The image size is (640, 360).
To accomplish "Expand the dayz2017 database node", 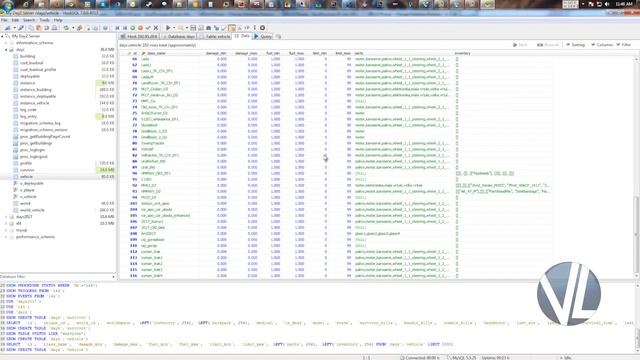I will click(6, 217).
